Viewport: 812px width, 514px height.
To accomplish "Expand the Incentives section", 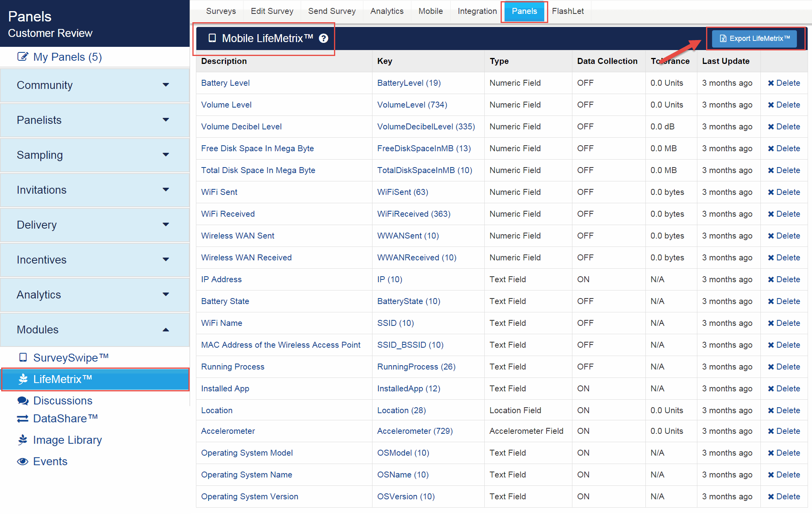I will pos(166,260).
